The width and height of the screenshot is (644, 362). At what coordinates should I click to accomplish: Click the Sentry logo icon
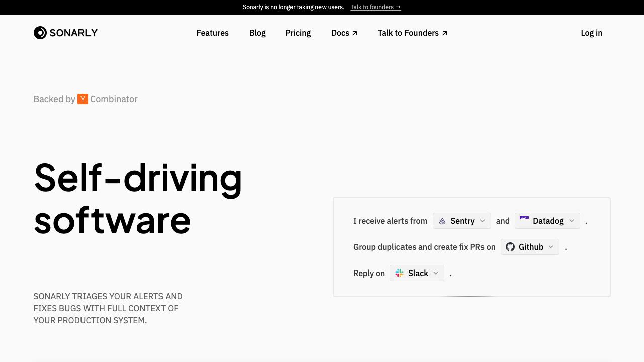click(x=442, y=221)
